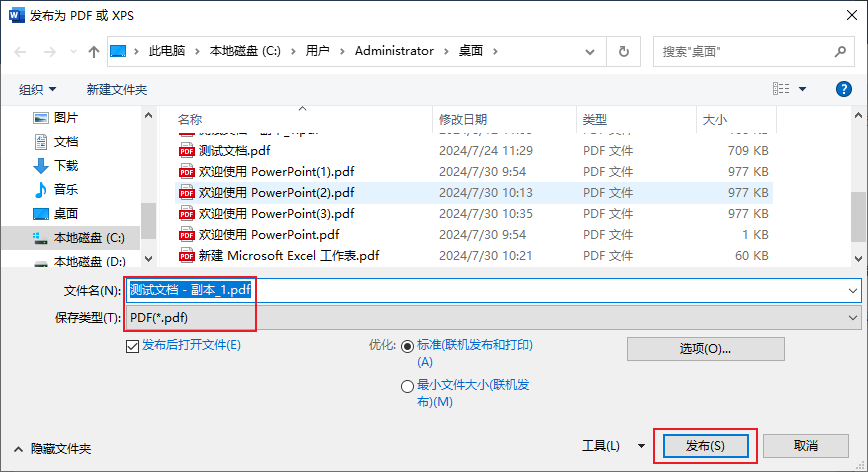Image resolution: width=868 pixels, height=472 pixels.
Task: Open the help question mark icon
Action: [x=843, y=89]
